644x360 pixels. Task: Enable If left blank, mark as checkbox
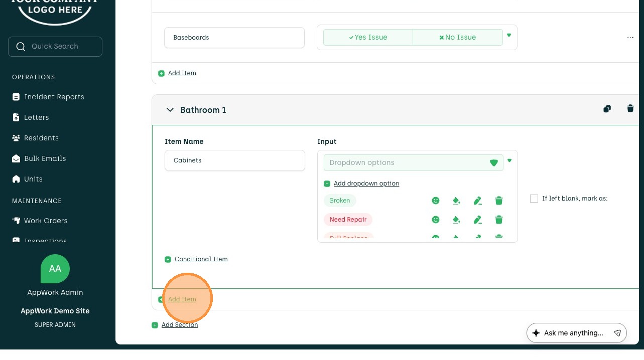(534, 199)
